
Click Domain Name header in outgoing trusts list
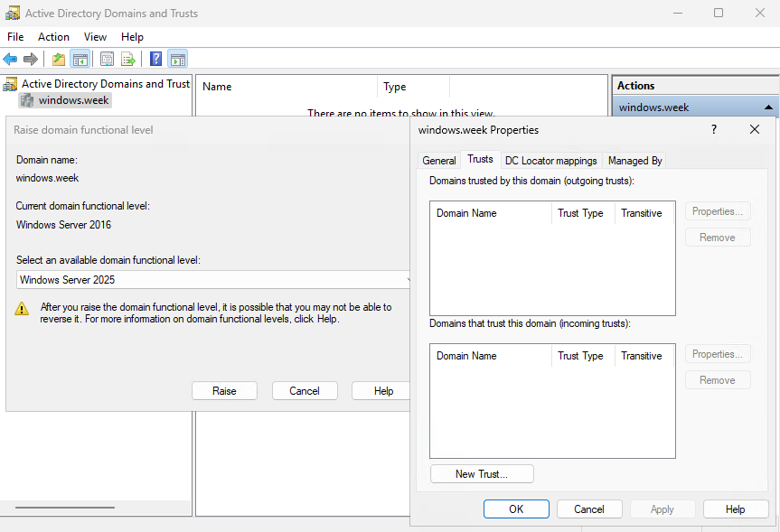tap(491, 213)
